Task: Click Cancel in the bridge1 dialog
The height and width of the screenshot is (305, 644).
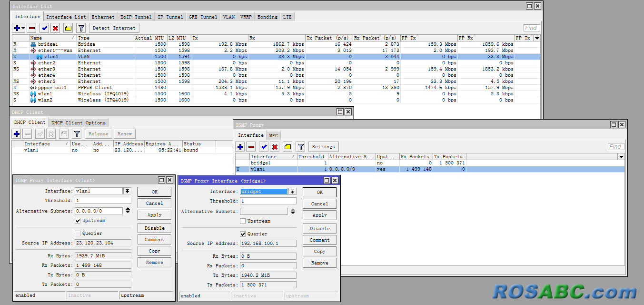Action: (x=319, y=204)
